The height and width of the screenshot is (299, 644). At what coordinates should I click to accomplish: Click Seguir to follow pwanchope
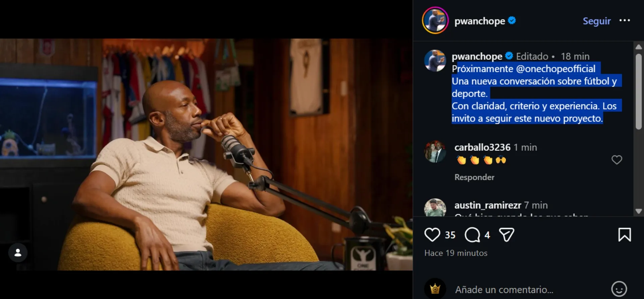(x=596, y=21)
